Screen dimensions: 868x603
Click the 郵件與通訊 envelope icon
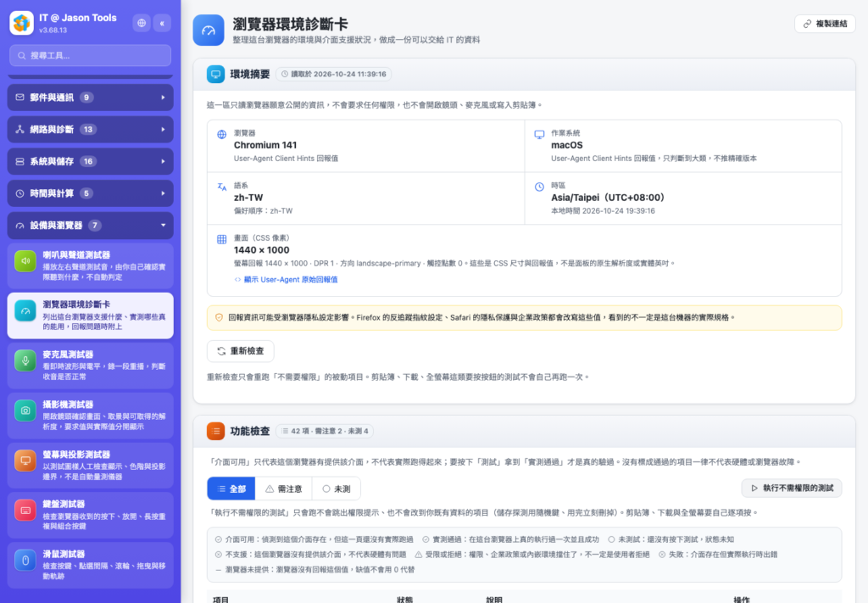[20, 98]
